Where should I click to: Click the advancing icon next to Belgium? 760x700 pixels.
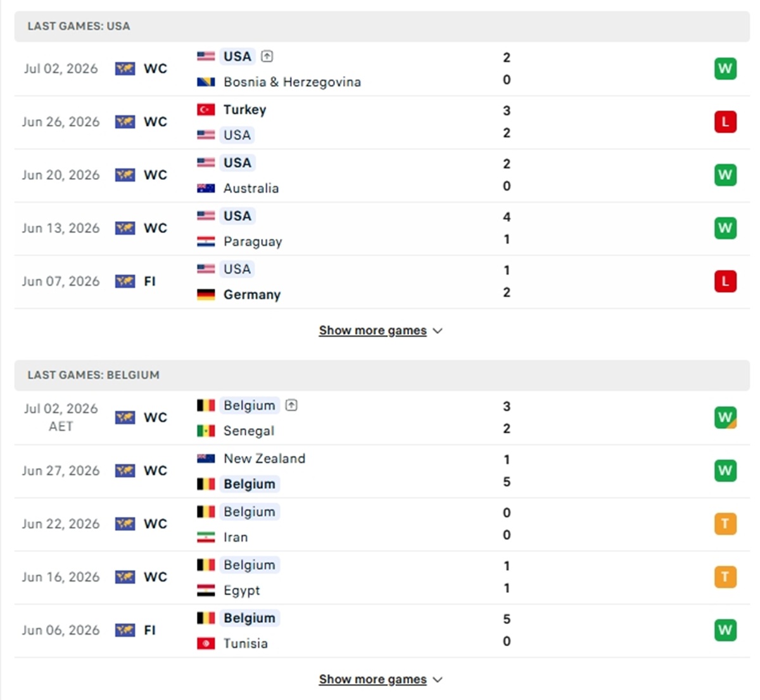pos(291,405)
